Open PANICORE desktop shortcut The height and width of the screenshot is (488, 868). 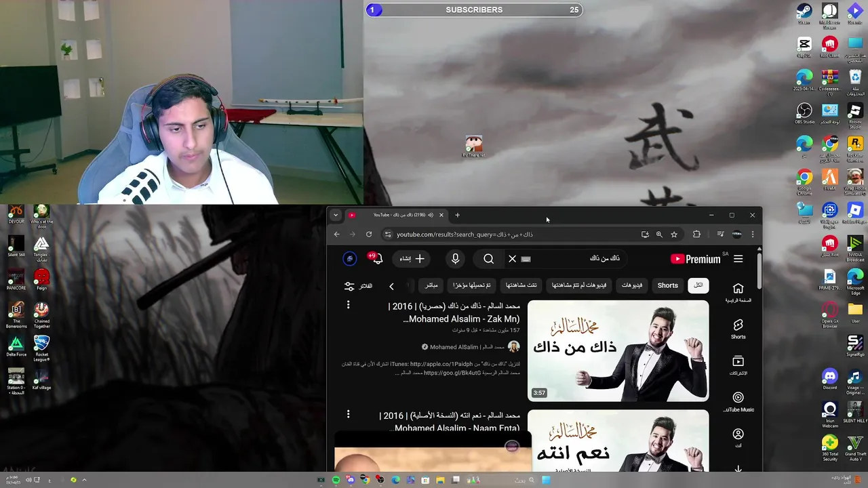click(x=16, y=281)
